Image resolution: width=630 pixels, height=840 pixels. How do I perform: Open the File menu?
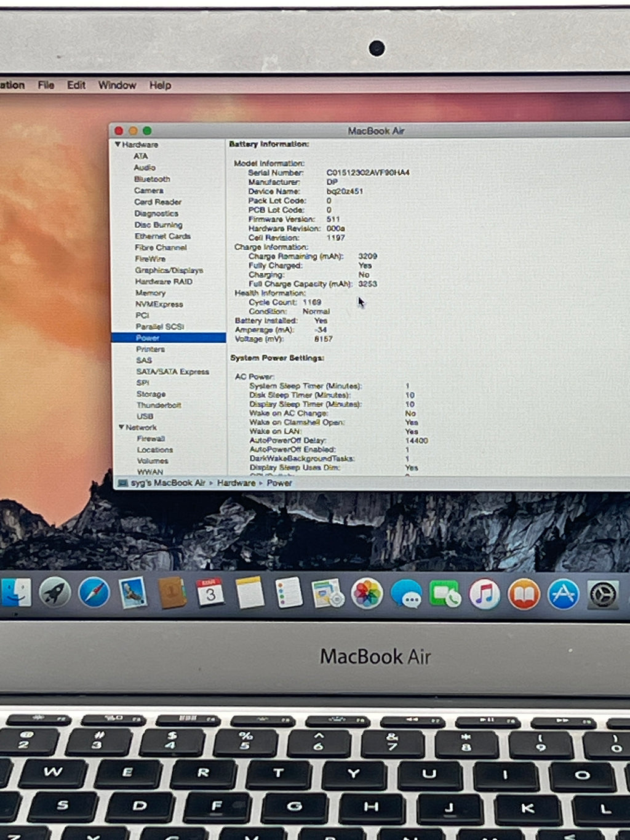(46, 85)
